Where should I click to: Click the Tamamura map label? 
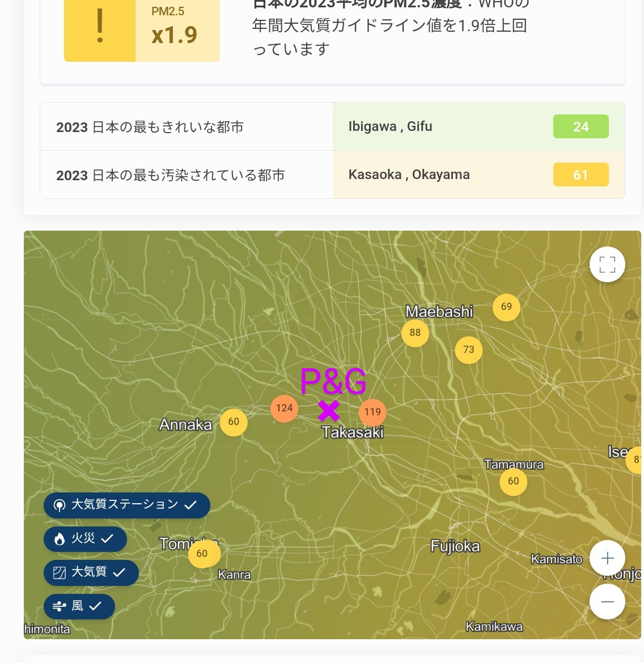coord(514,464)
